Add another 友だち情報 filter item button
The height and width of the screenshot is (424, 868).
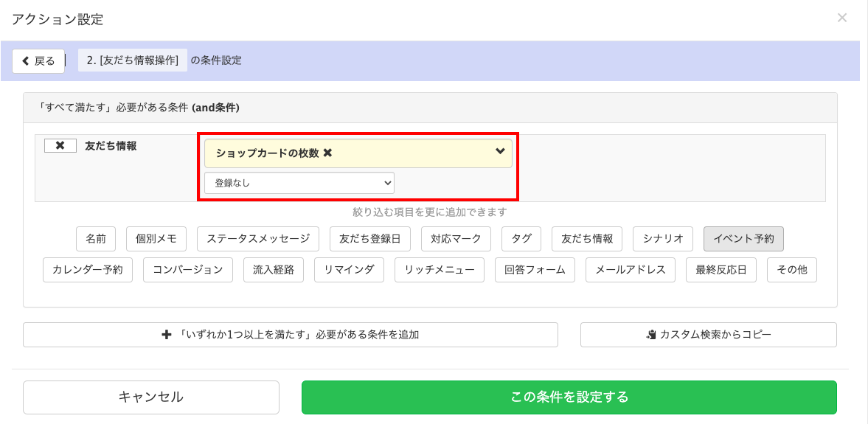pos(587,239)
